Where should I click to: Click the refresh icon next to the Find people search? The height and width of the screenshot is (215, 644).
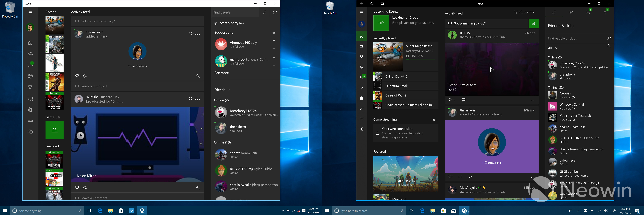pos(275,12)
